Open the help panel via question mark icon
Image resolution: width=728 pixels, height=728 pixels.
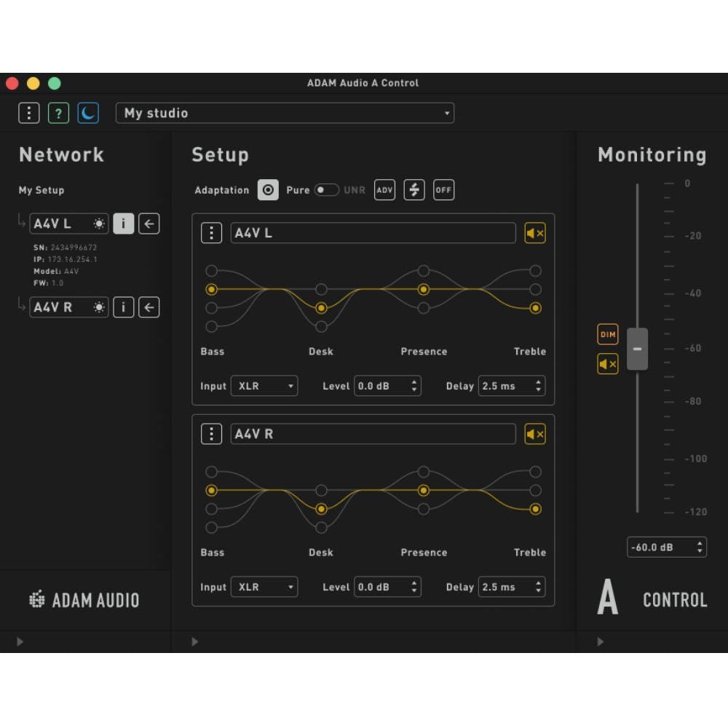(x=58, y=113)
